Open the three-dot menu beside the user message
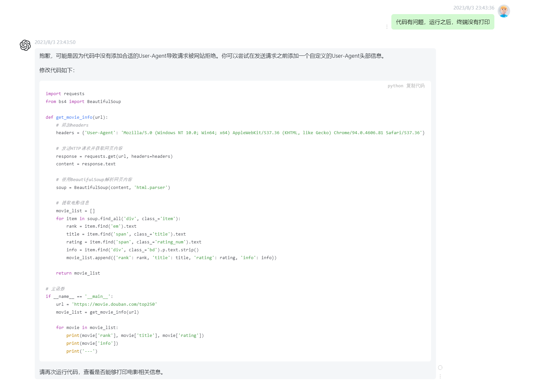The width and height of the screenshot is (538, 392). coord(387,27)
